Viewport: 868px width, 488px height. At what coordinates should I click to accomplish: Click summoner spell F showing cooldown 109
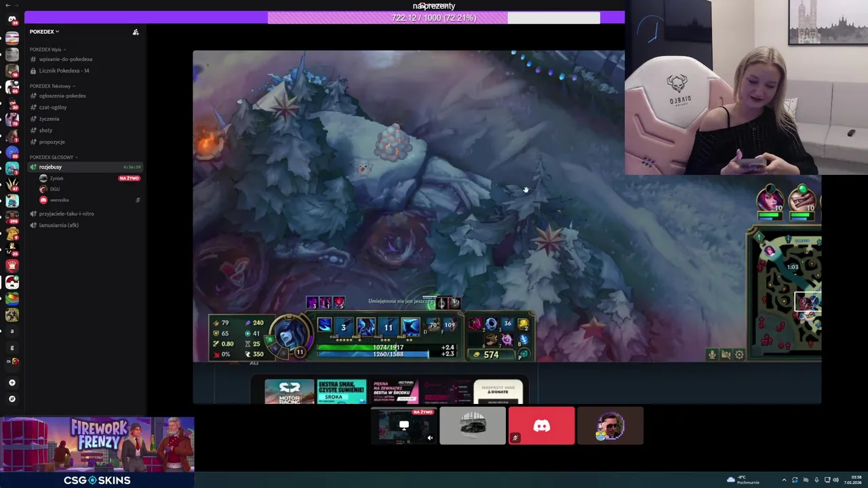[449, 325]
